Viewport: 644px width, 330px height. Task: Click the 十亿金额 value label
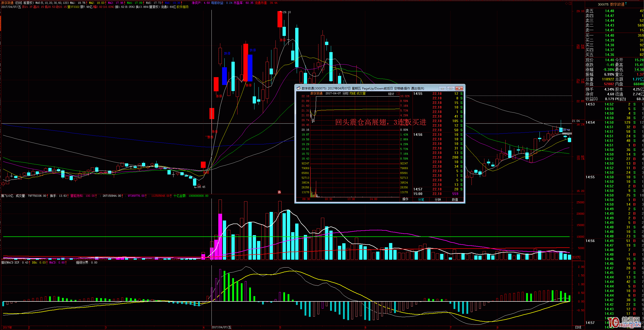pyautogui.click(x=191, y=196)
